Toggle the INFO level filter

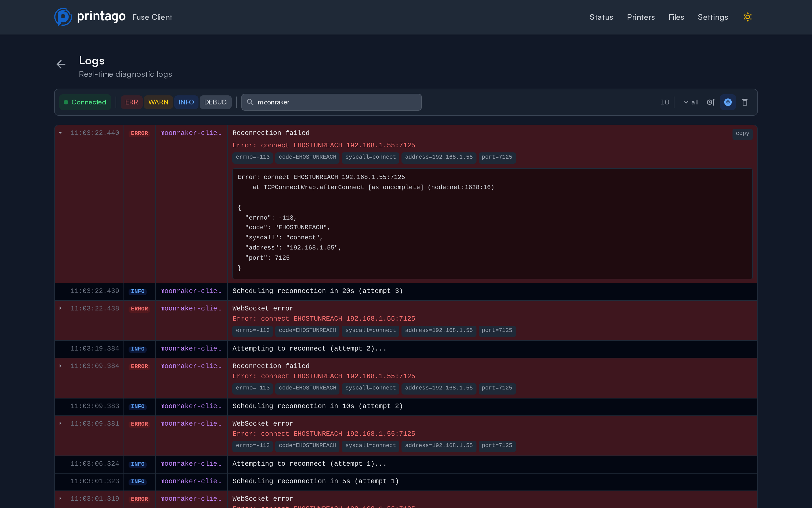[186, 102]
